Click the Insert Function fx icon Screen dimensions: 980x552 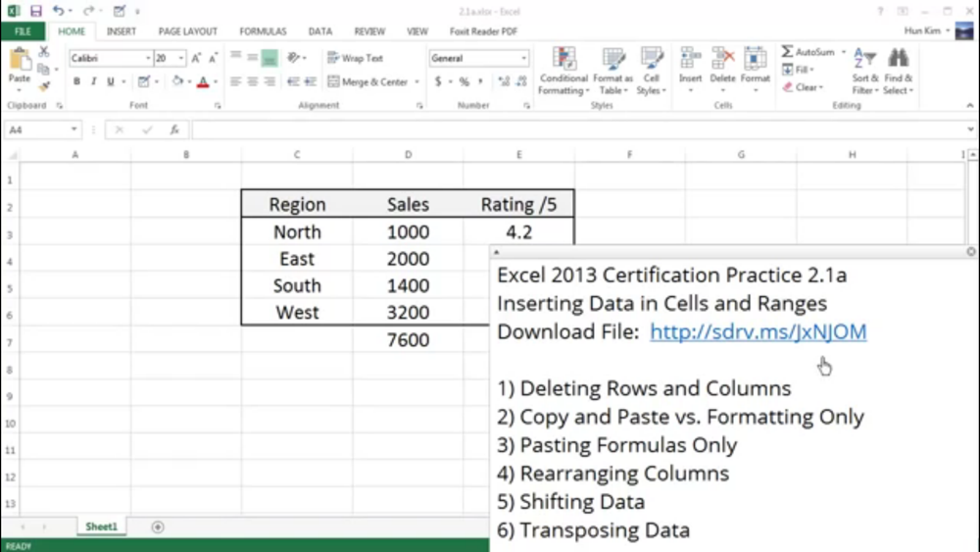[x=174, y=129]
